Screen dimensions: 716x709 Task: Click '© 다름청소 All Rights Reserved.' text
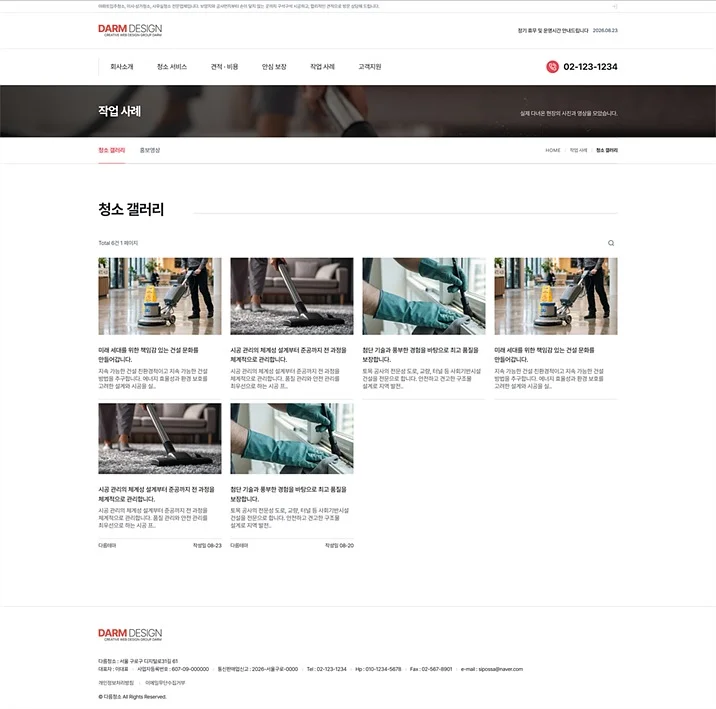[x=132, y=697]
